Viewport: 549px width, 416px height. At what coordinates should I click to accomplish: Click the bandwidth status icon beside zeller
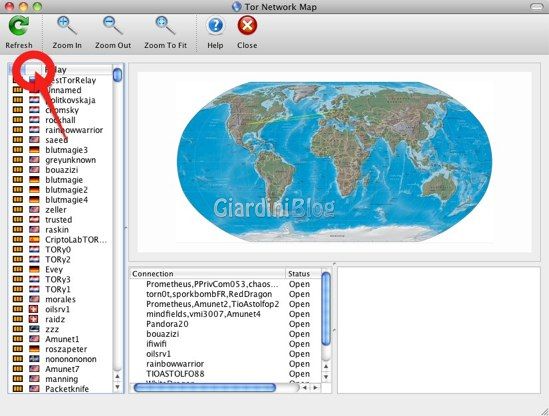tap(18, 209)
